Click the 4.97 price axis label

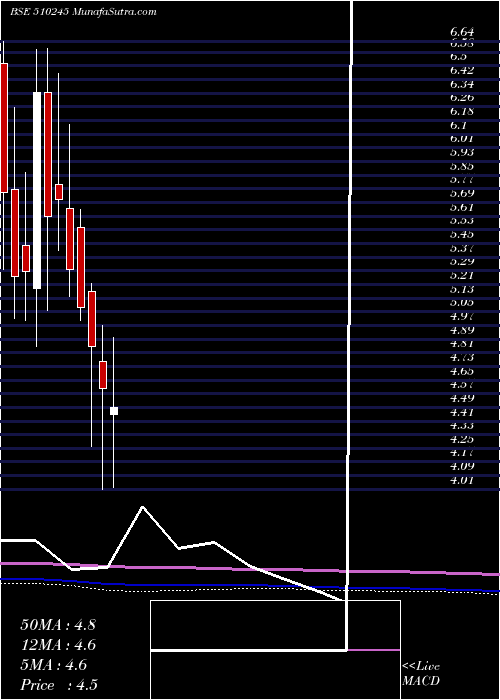pos(462,316)
